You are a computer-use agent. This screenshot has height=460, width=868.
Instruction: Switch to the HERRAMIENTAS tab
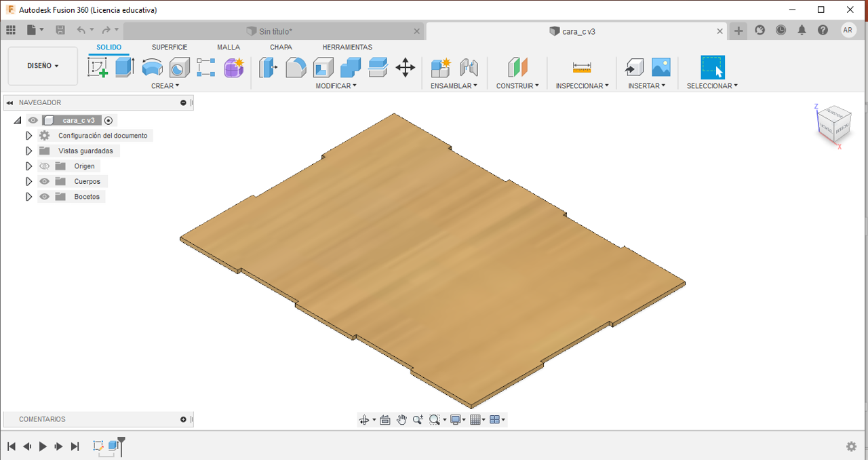point(347,47)
